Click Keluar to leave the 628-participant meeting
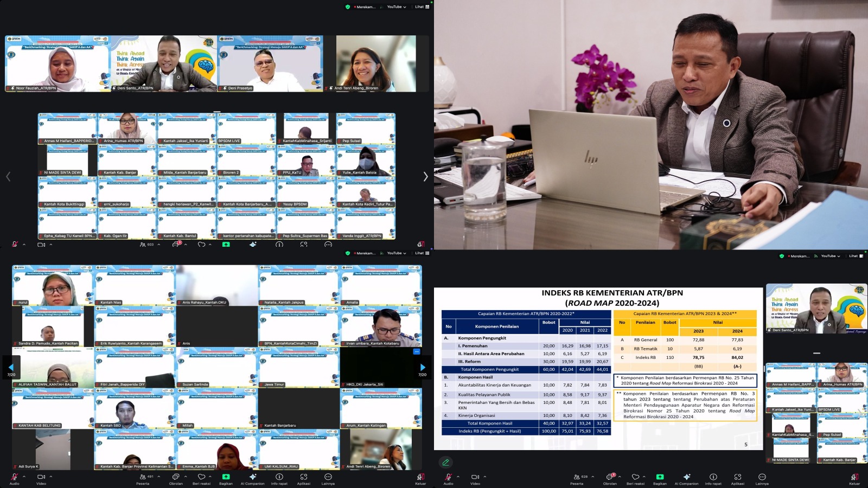Screen dimensions: 868x488 click(x=854, y=477)
